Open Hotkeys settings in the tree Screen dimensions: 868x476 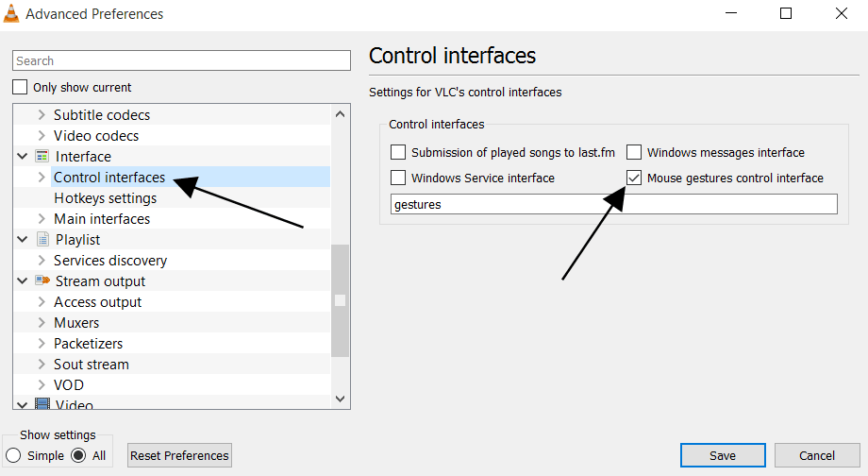(105, 198)
